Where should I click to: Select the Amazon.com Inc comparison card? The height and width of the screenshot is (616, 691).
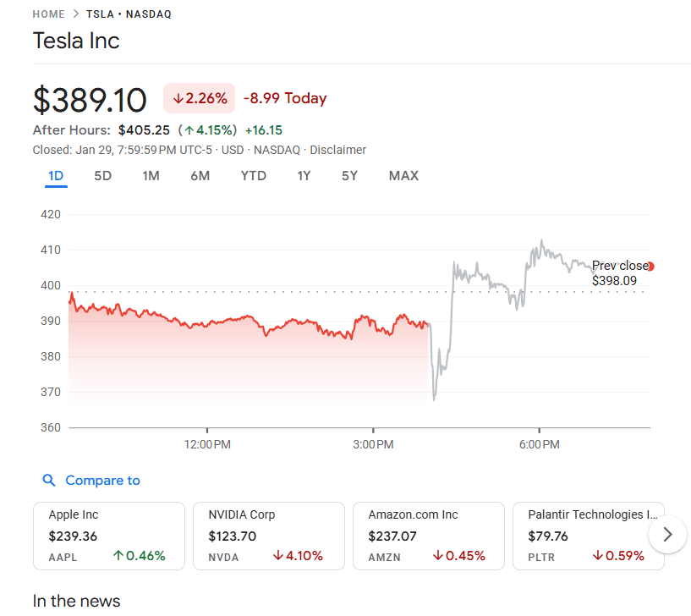(x=428, y=535)
